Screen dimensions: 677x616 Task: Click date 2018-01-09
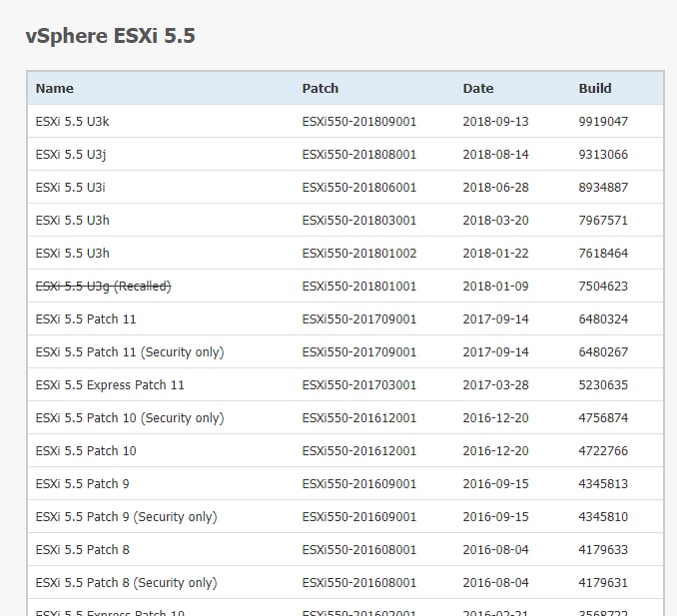click(495, 287)
